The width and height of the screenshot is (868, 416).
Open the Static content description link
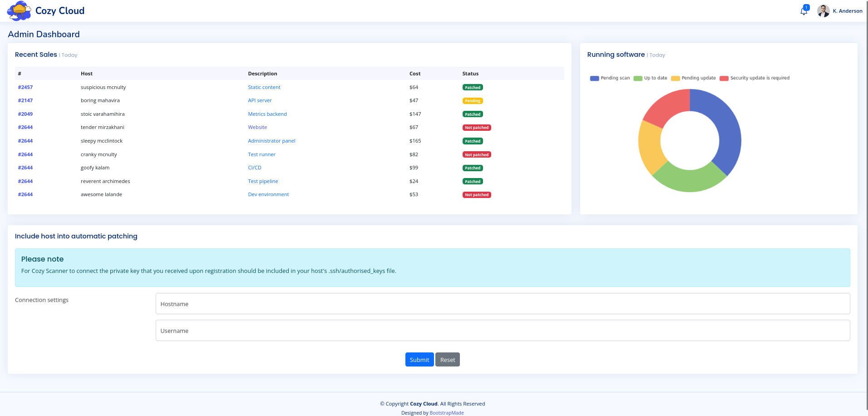coord(264,87)
